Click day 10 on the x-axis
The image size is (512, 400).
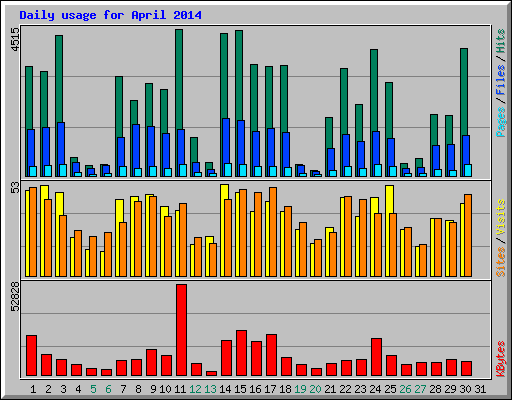tap(165, 389)
